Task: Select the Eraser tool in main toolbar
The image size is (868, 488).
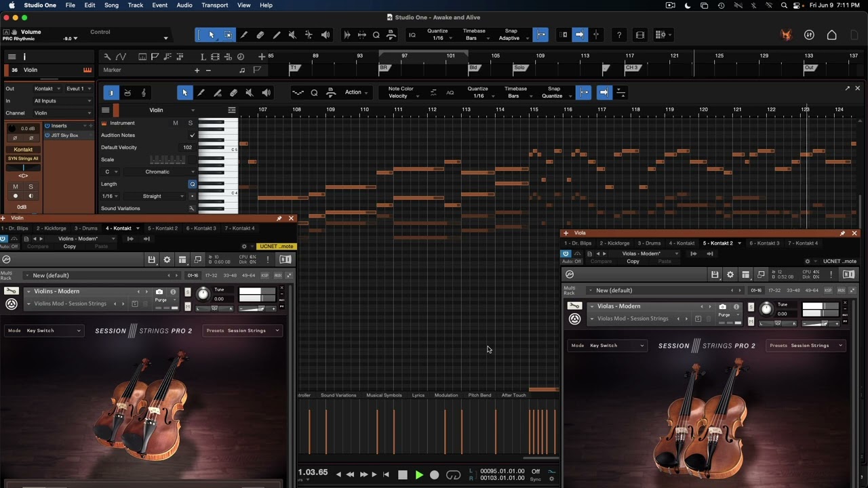Action: coord(260,35)
